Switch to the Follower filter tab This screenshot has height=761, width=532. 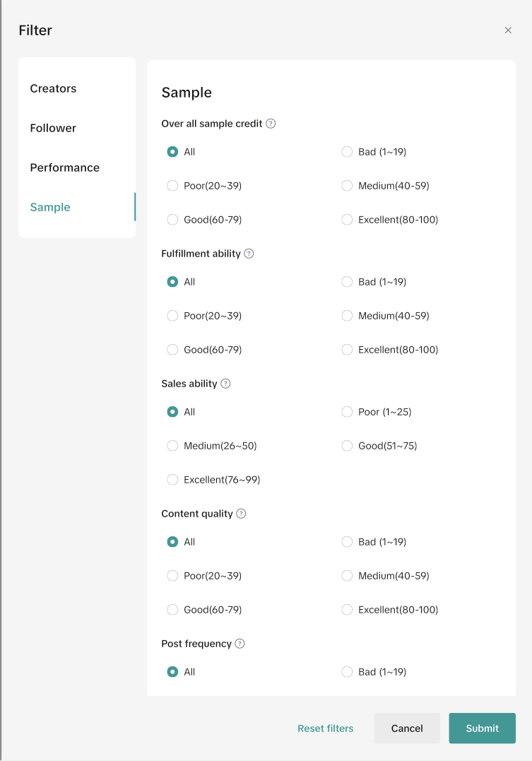[x=53, y=128]
